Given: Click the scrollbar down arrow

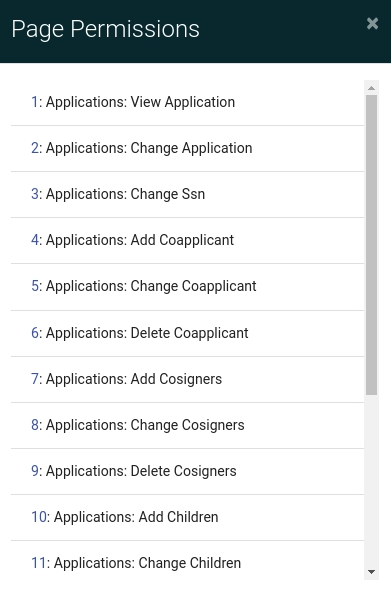Looking at the screenshot, I should (371, 572).
